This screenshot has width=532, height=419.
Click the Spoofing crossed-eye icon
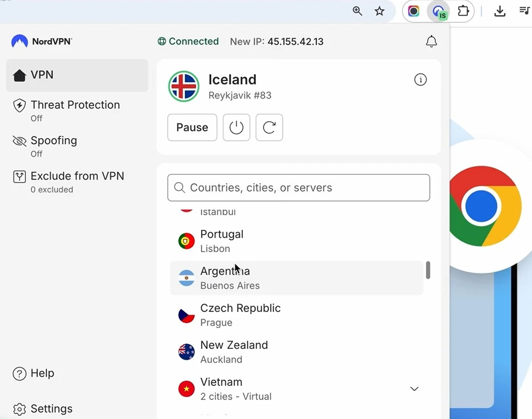coord(20,141)
